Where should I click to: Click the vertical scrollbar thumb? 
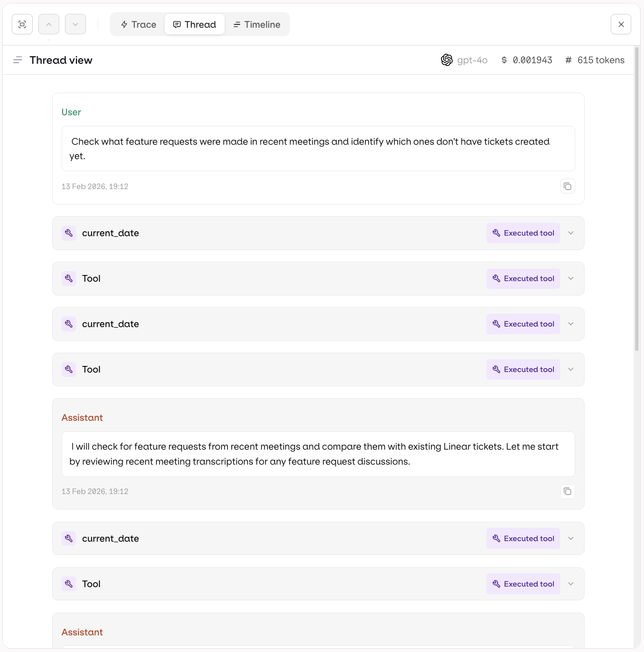coord(637,198)
